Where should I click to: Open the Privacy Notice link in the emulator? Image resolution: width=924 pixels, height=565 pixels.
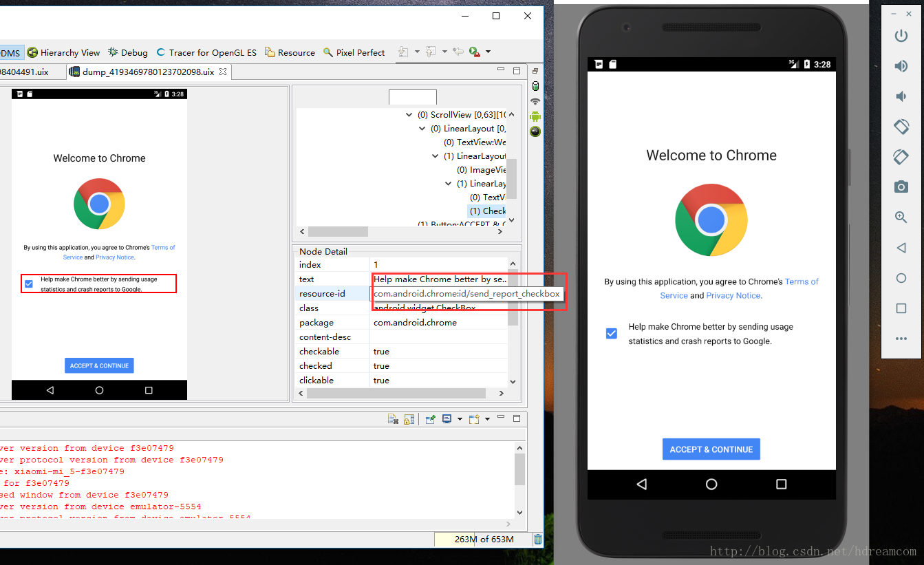coord(733,295)
